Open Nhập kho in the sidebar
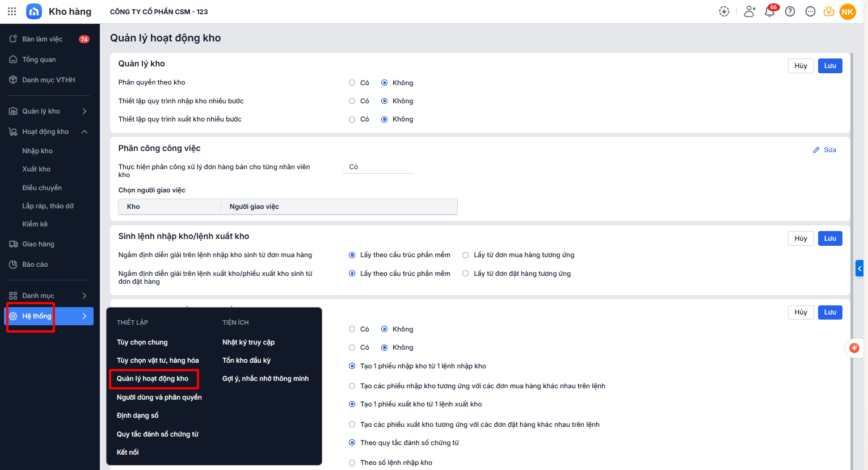This screenshot has height=470, width=868. (x=37, y=151)
